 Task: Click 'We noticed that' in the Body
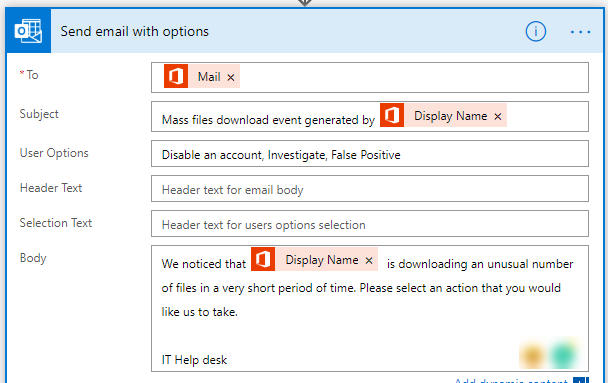[x=204, y=264]
